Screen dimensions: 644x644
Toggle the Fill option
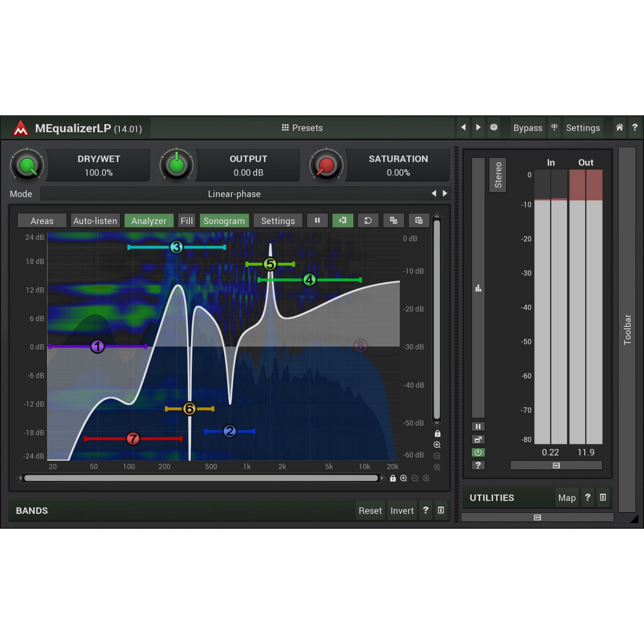(x=187, y=221)
